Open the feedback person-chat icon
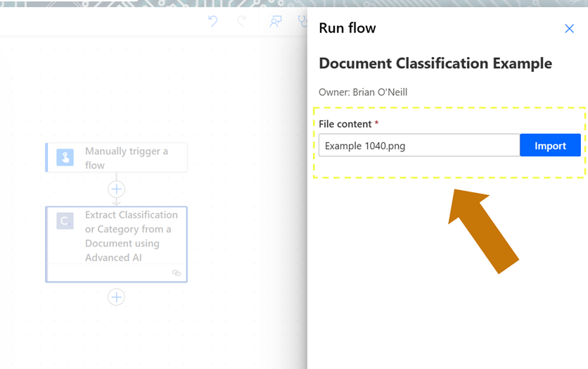 (276, 21)
